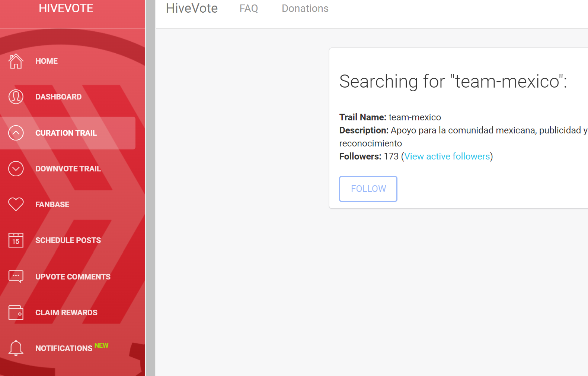Click the HiveVote brand link in navbar
The width and height of the screenshot is (588, 376).
192,8
